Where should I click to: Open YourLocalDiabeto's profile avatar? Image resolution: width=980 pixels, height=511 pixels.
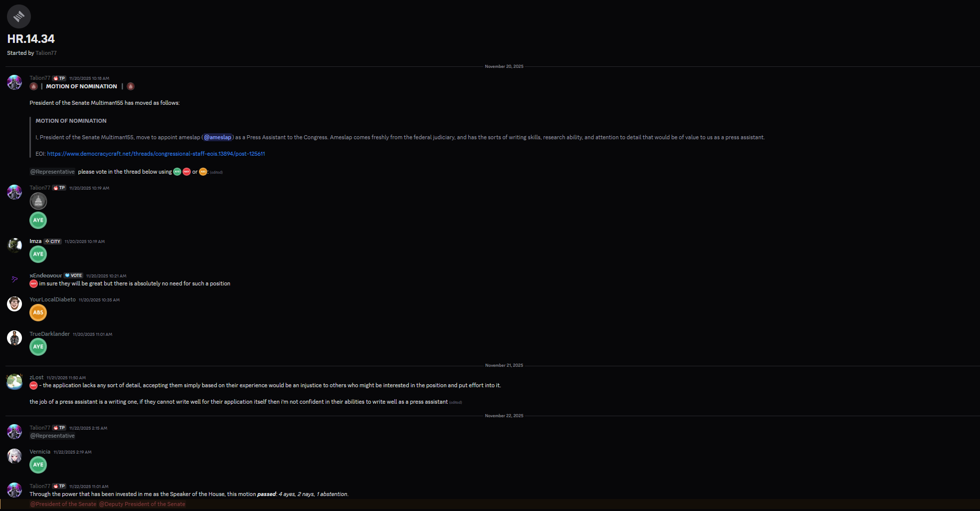[14, 303]
